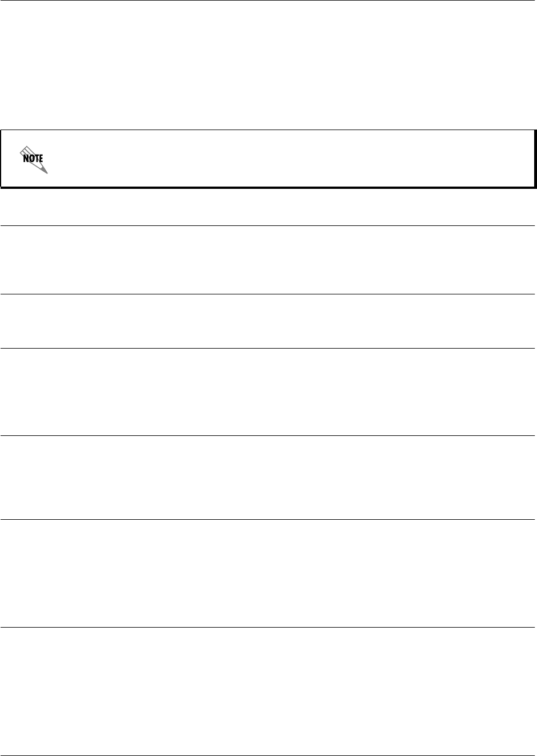
Task: Click the second horizontal rule below note box
Action: click(x=268, y=294)
